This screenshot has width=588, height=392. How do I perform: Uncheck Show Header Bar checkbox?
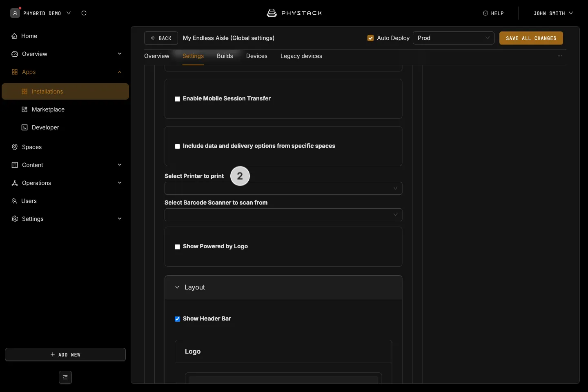(177, 319)
